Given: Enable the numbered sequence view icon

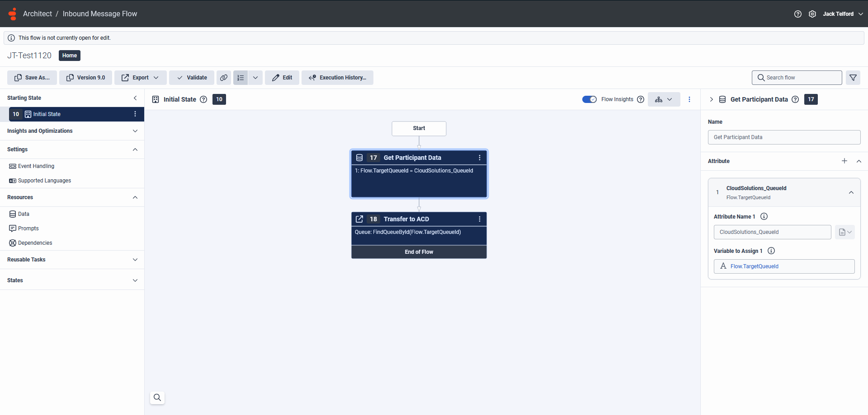Looking at the screenshot, I should 241,77.
